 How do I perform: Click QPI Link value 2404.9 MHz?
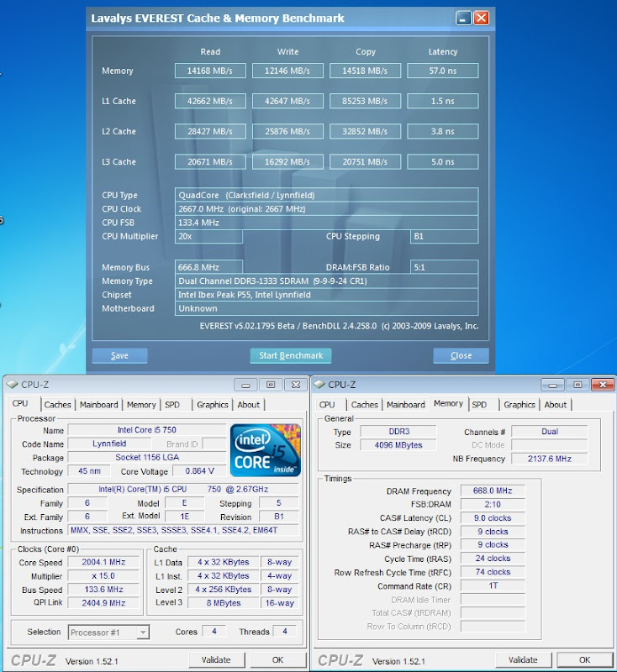coord(103,603)
